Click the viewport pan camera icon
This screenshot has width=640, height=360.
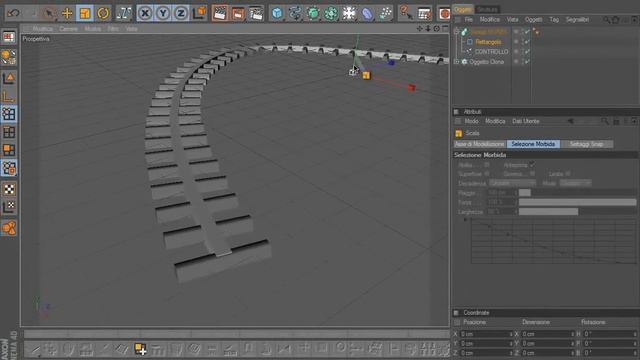(x=419, y=29)
